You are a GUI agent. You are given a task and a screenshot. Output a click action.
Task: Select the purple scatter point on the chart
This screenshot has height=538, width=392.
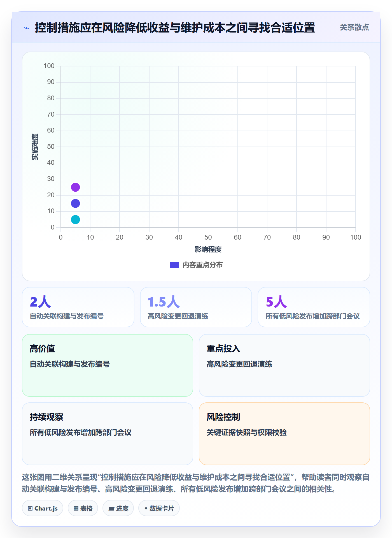(75, 187)
